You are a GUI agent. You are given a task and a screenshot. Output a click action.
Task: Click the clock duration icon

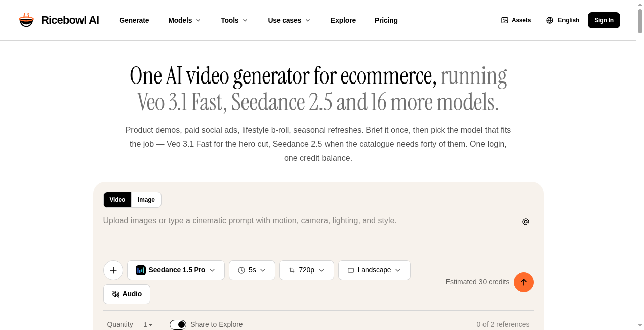242,270
